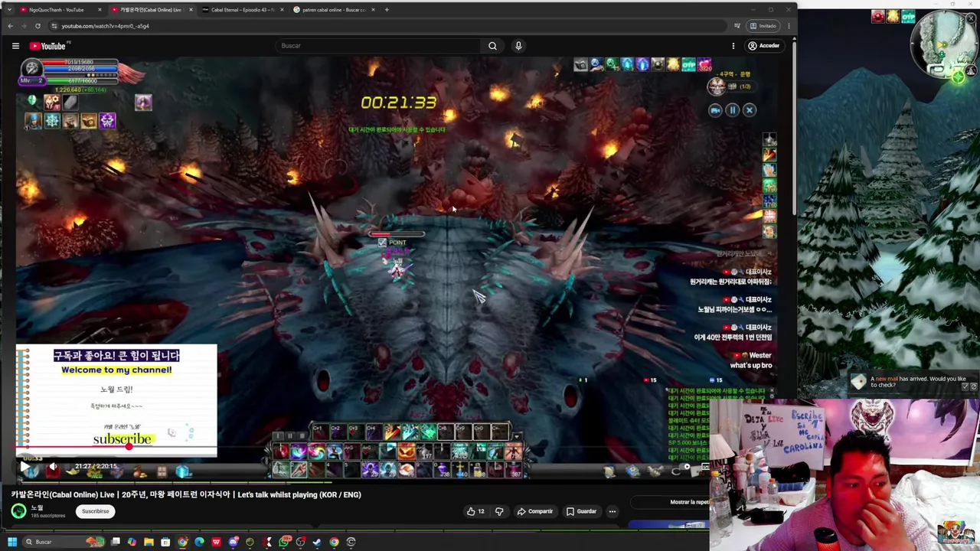Click the grey first icon in game top bar

pyautogui.click(x=580, y=65)
